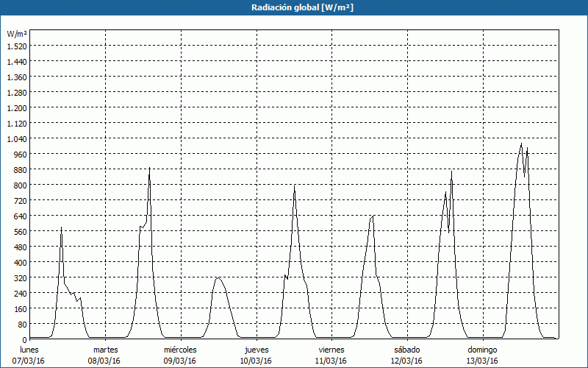The width and height of the screenshot is (588, 368).
Task: Select the 'jueves' day label
Action: [256, 350]
